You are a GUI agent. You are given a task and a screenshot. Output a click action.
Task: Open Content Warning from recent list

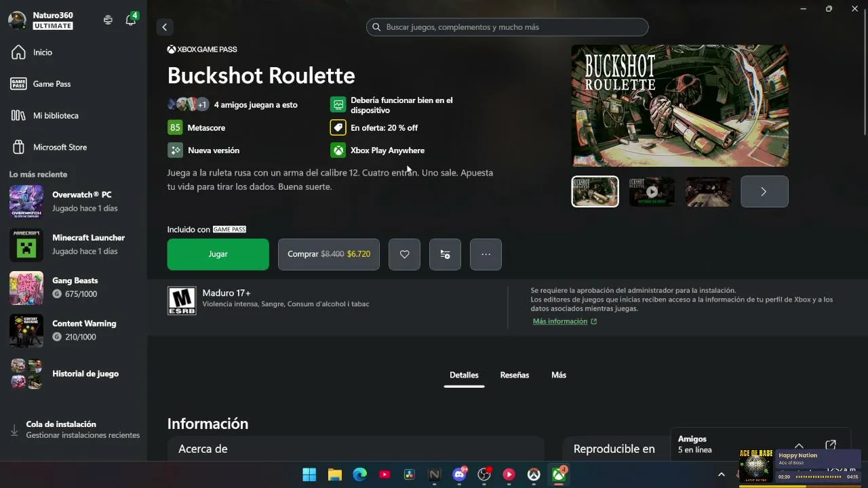tap(73, 330)
